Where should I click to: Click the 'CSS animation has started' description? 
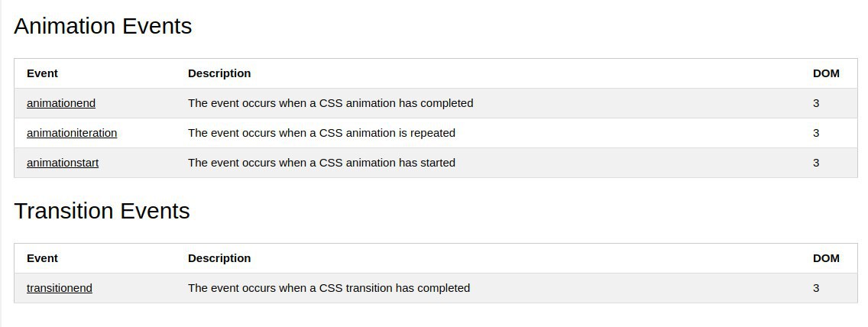(x=321, y=163)
